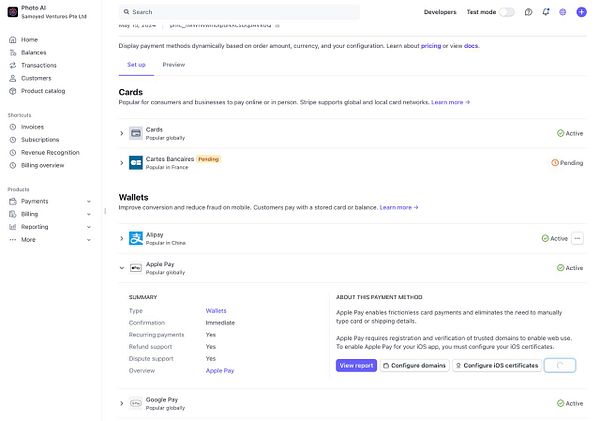
Task: Click the purple plus create button
Action: [x=582, y=12]
